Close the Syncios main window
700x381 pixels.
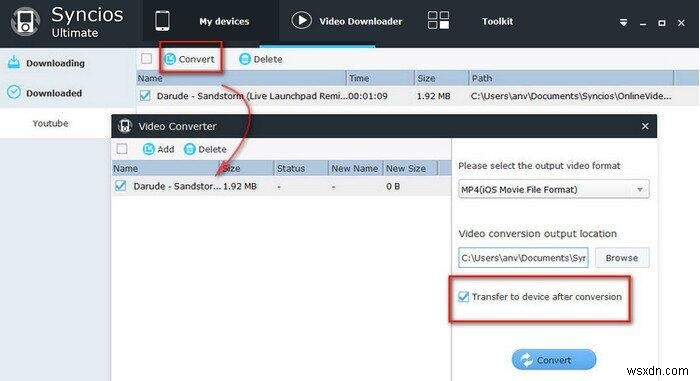(x=681, y=23)
